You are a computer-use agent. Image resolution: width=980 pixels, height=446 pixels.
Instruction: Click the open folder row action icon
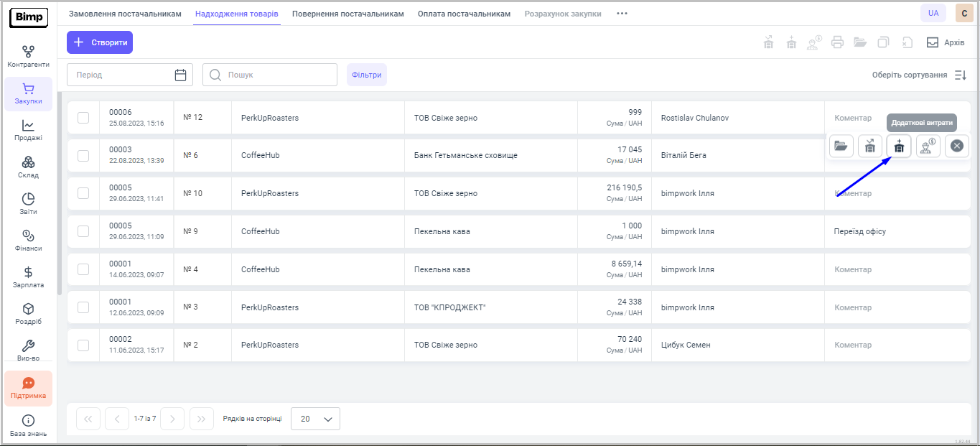click(841, 146)
